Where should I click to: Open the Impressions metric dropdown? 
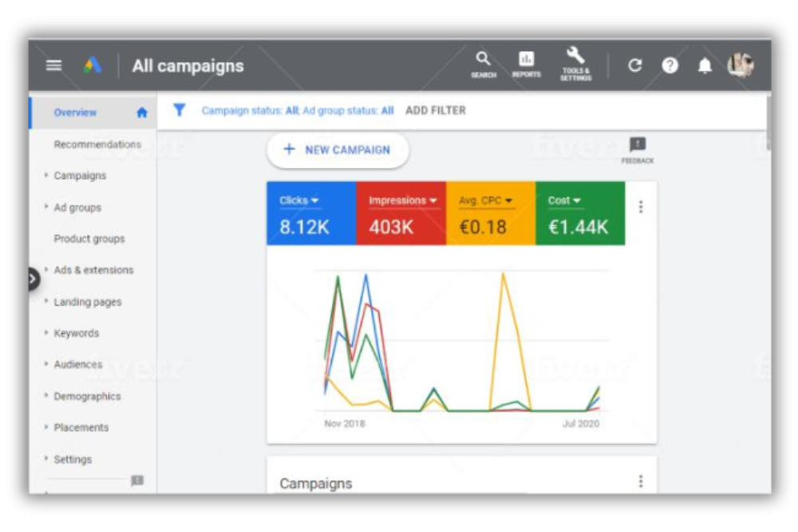point(403,201)
